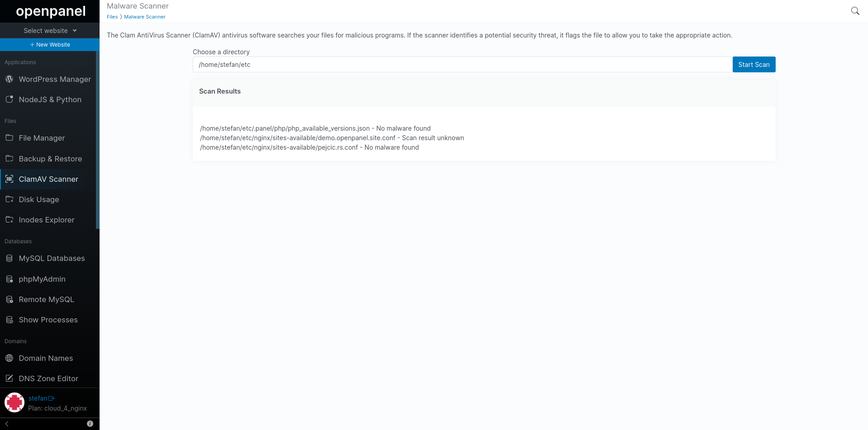This screenshot has height=430, width=868.
Task: Click the New Website button
Action: 50,45
